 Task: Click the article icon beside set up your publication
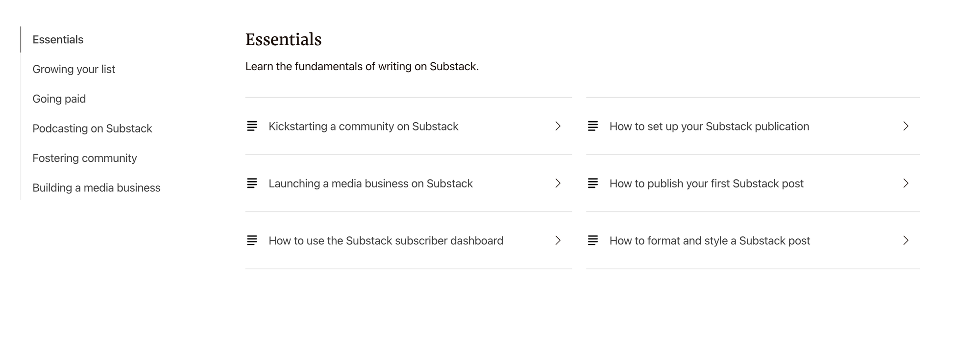592,126
